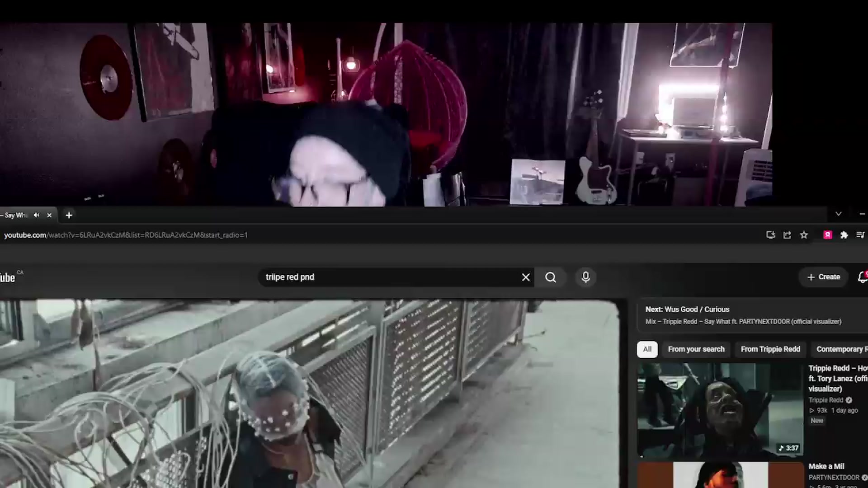This screenshot has width=868, height=488.
Task: Open the tab search dropdown chevron
Action: (x=838, y=214)
